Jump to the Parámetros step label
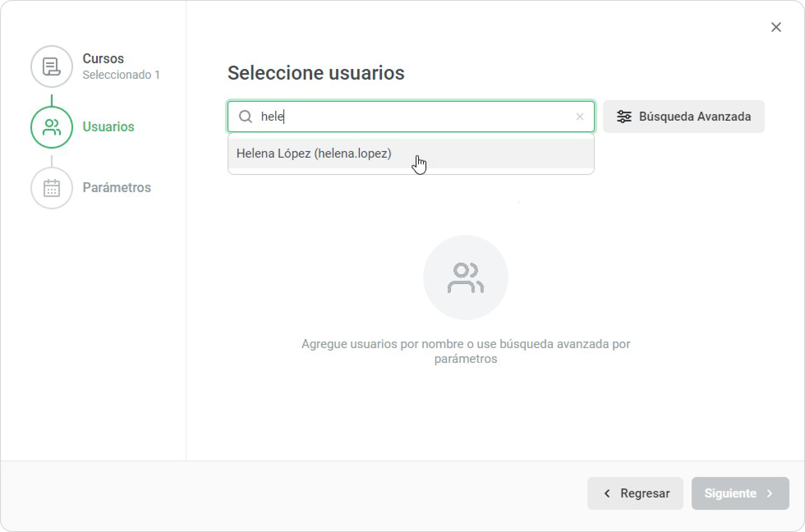 117,188
